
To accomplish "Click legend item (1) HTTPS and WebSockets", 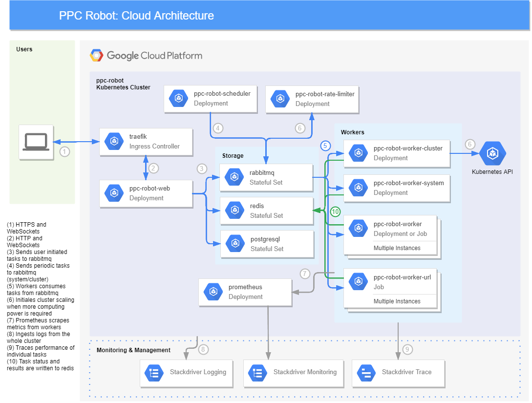I will (x=26, y=228).
